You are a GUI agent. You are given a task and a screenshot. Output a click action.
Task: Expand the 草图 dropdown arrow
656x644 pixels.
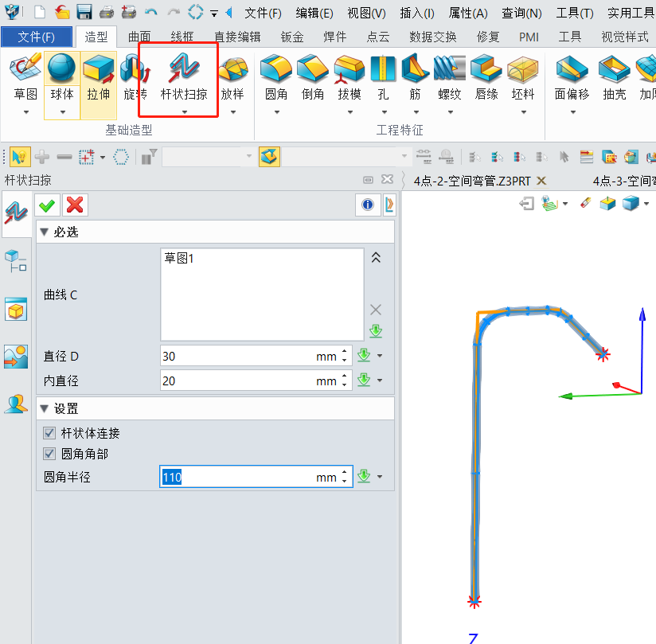point(25,112)
